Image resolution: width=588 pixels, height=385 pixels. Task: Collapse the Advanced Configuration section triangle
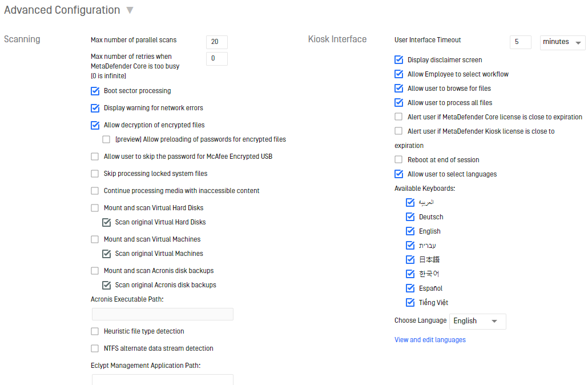pos(130,10)
